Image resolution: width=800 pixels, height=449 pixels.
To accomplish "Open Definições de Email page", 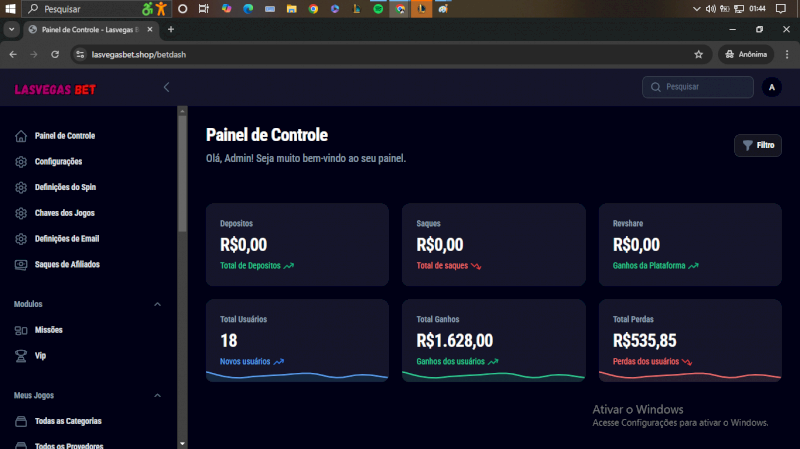I will point(67,239).
